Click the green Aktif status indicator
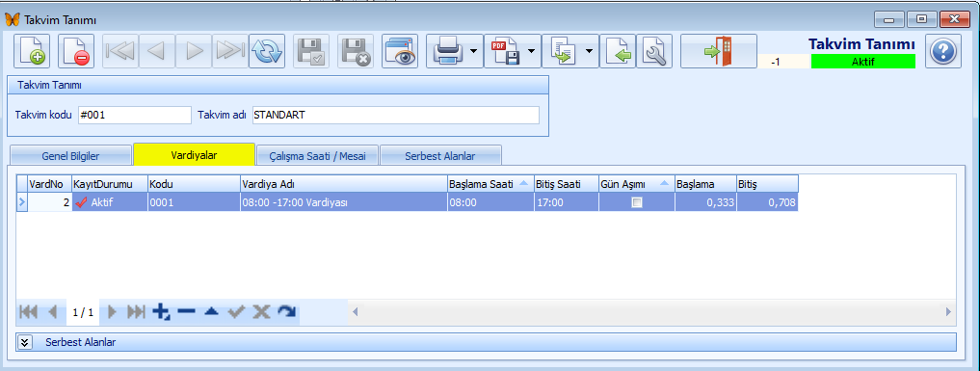980x371 pixels. [x=863, y=62]
